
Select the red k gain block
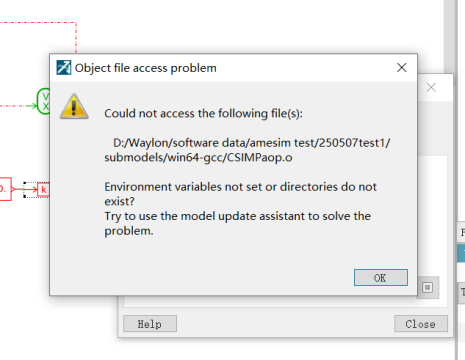click(43, 190)
